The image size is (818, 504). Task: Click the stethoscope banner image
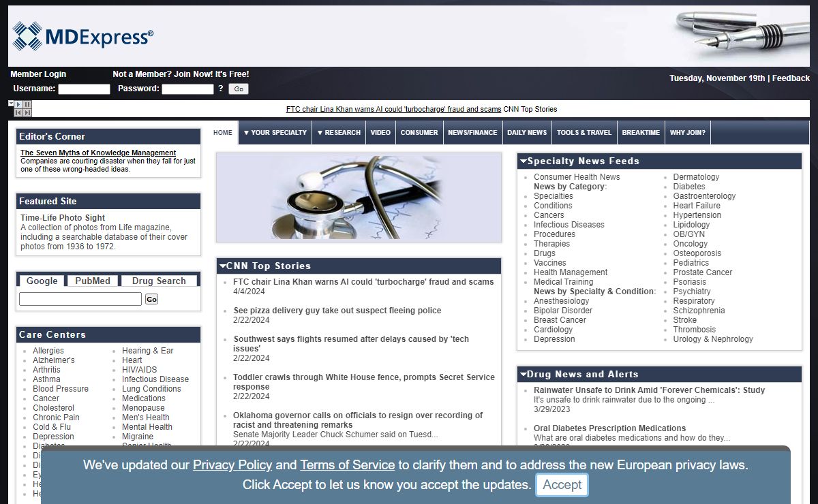(x=359, y=198)
